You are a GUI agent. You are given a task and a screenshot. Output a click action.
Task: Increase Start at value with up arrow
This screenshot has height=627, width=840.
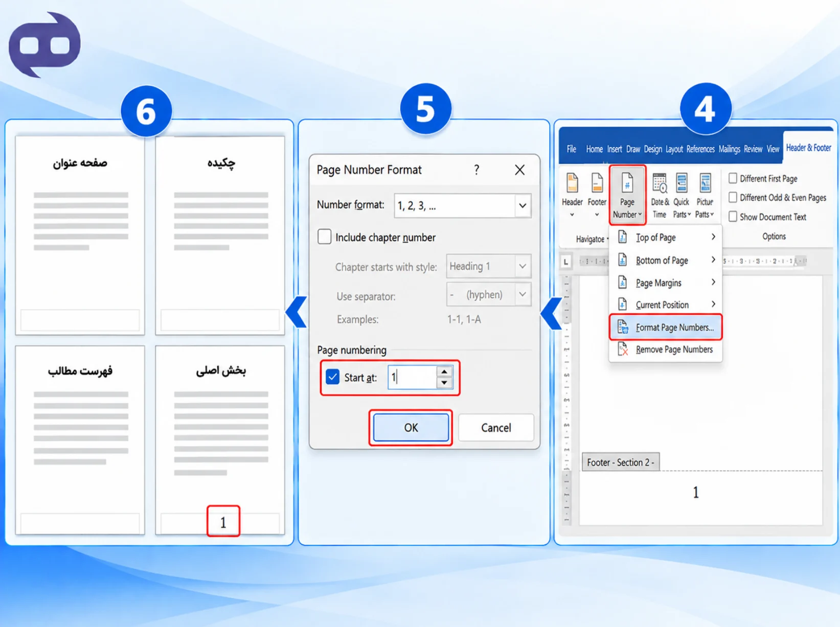[x=444, y=372]
